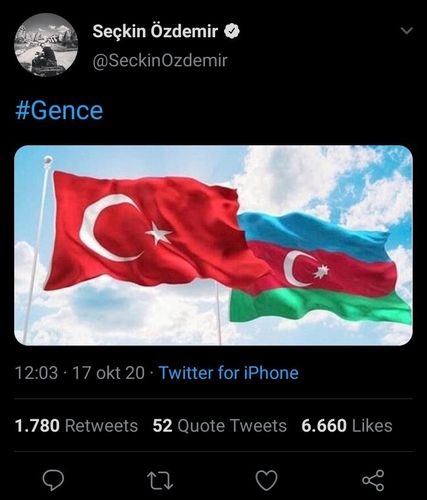
Task: Tap the Azerbaijani flag in photo
Action: (x=320, y=268)
